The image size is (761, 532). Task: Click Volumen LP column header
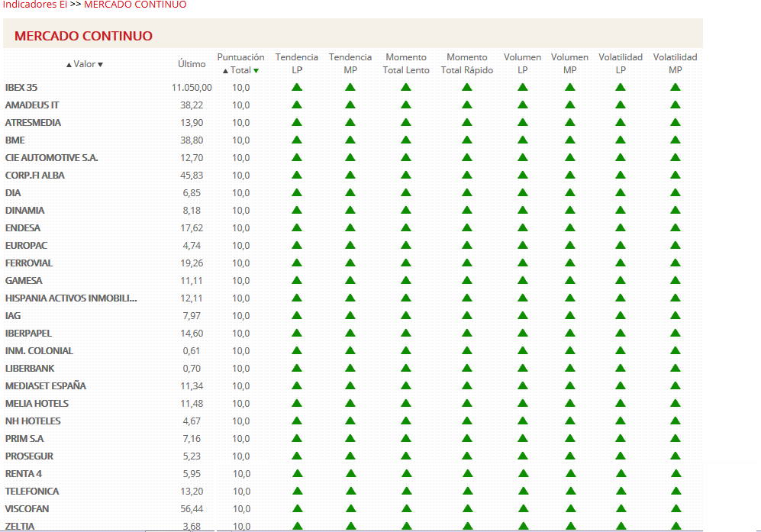point(523,63)
